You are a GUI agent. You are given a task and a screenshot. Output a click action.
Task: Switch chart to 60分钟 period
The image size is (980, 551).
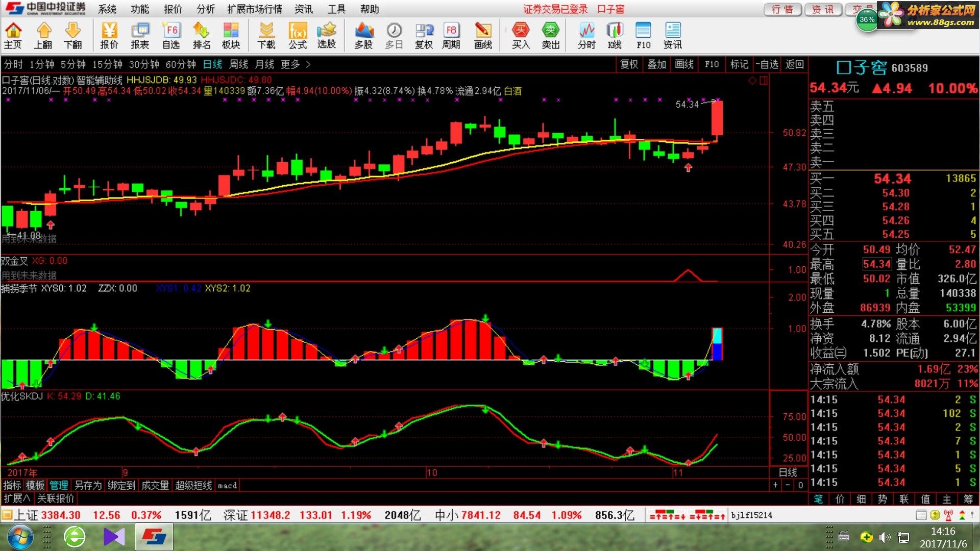point(181,64)
